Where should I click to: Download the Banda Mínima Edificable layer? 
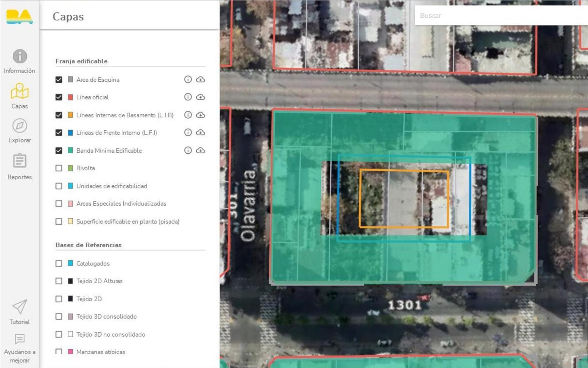click(x=200, y=150)
